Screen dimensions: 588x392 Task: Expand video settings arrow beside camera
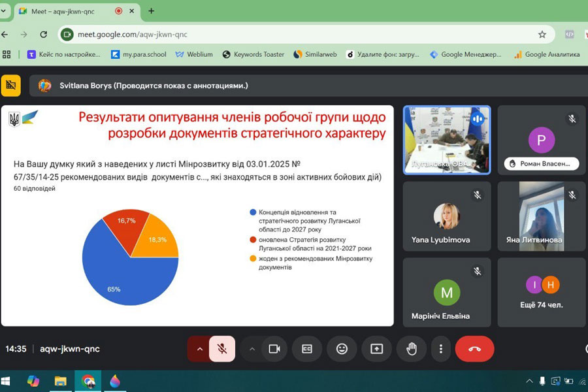pos(252,349)
